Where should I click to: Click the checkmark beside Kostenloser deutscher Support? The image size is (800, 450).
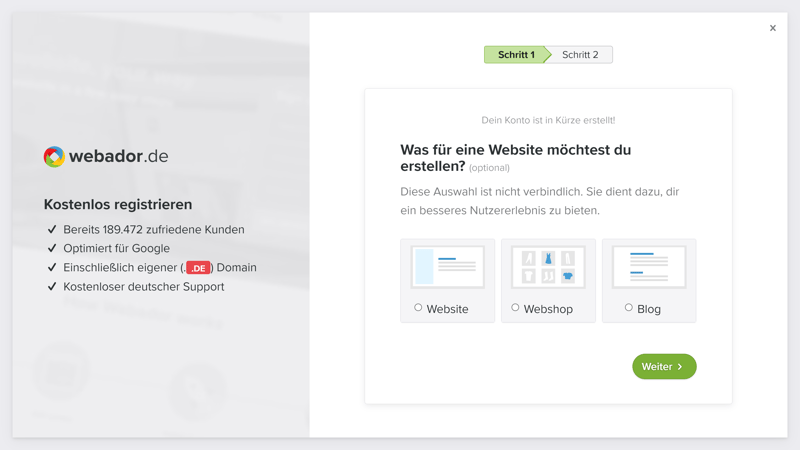(52, 286)
